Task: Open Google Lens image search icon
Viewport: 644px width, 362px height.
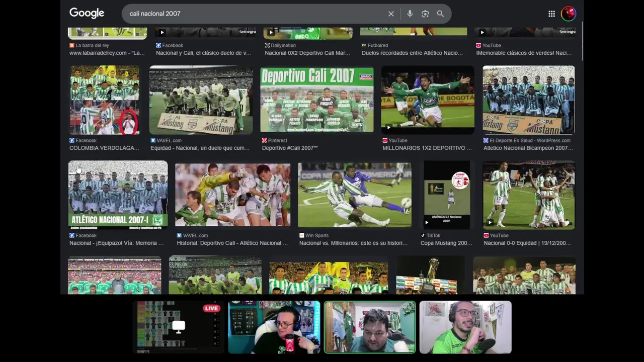Action: (425, 14)
